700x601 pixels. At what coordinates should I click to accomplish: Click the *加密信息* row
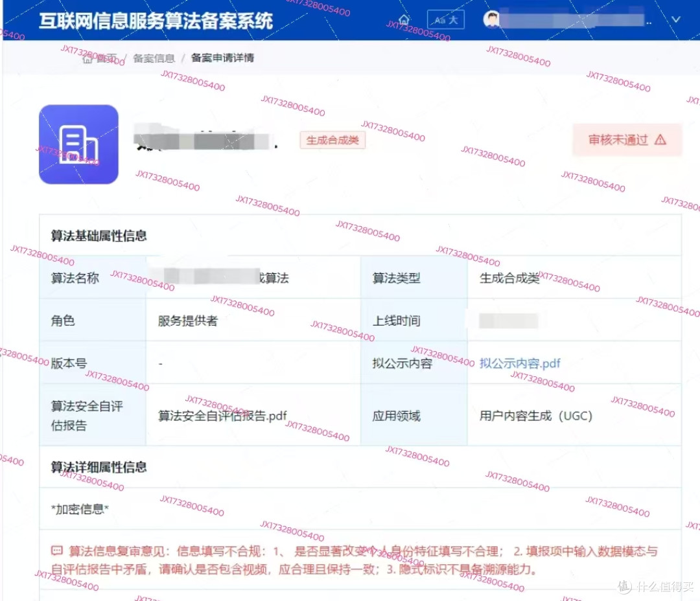point(360,509)
